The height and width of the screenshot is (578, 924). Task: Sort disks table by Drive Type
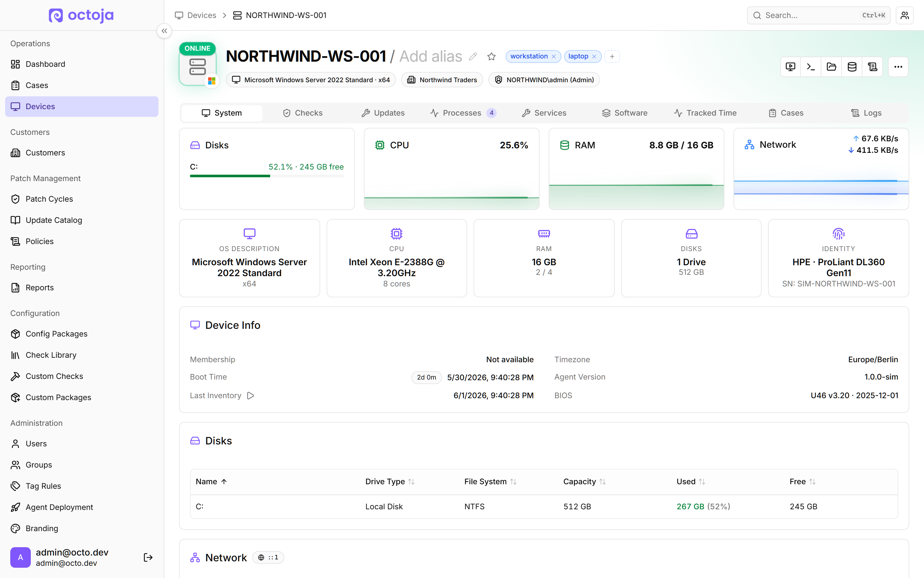coord(390,482)
